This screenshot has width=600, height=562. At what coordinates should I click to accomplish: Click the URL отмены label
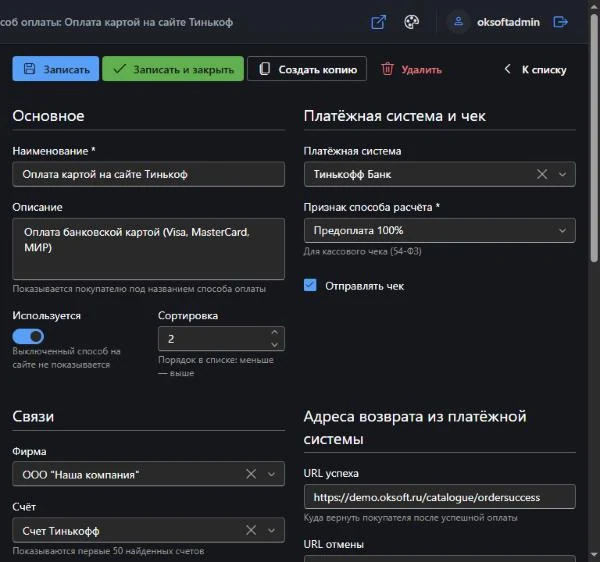click(333, 544)
